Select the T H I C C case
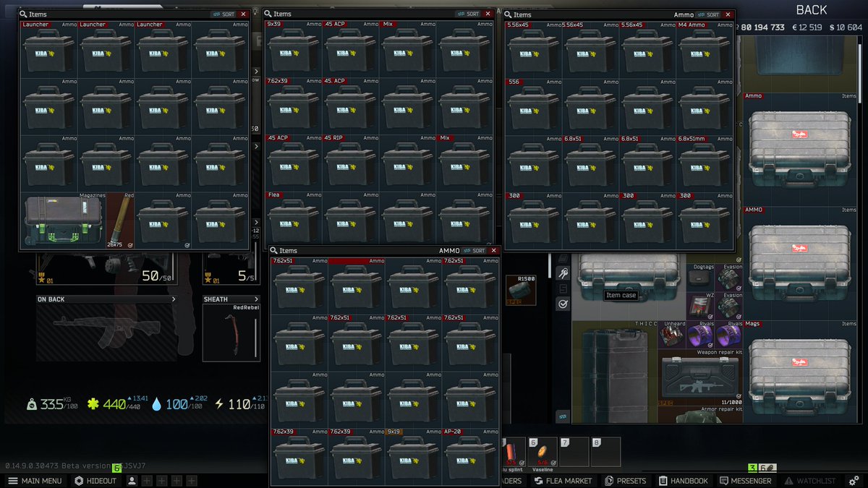Image resolution: width=868 pixels, height=488 pixels. pyautogui.click(x=615, y=373)
